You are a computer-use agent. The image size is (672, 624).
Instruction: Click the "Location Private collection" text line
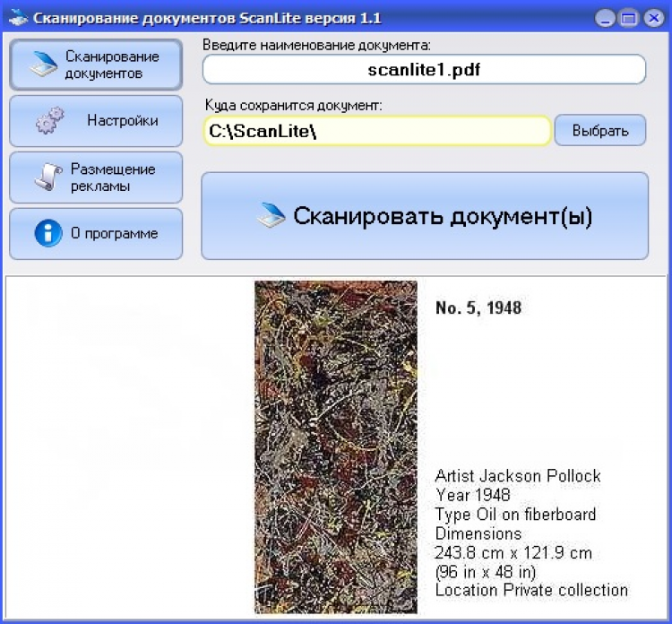coord(531,590)
